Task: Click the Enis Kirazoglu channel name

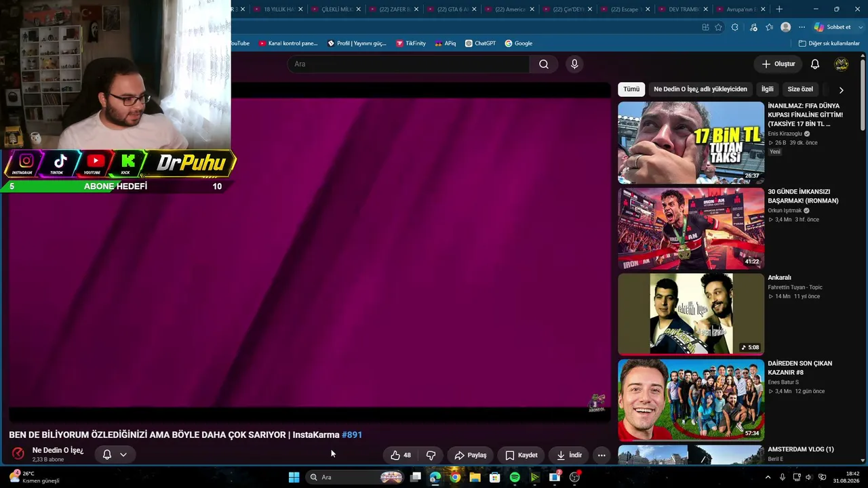Action: (785, 134)
